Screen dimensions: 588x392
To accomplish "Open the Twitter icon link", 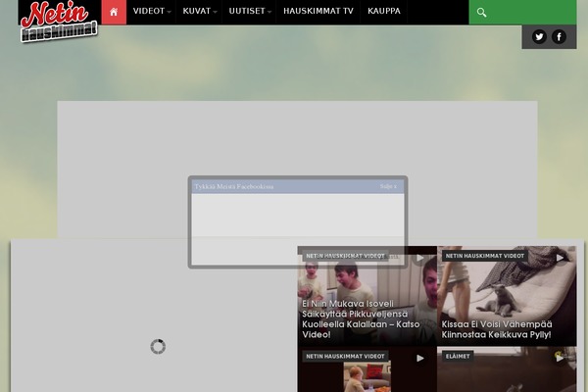I will point(539,37).
